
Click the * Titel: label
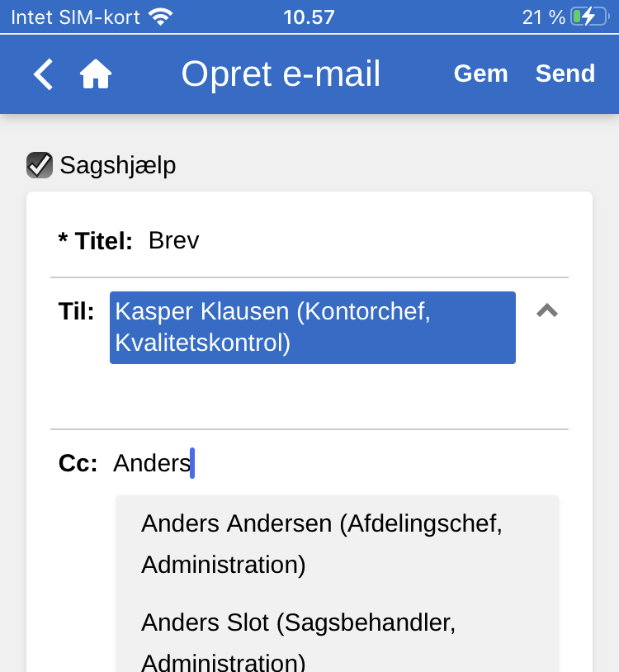[95, 241]
